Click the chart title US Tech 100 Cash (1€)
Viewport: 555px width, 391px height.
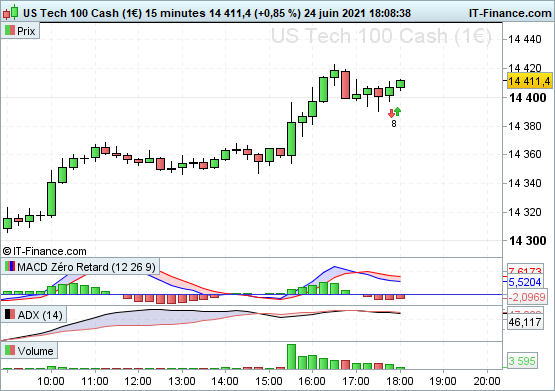[82, 13]
